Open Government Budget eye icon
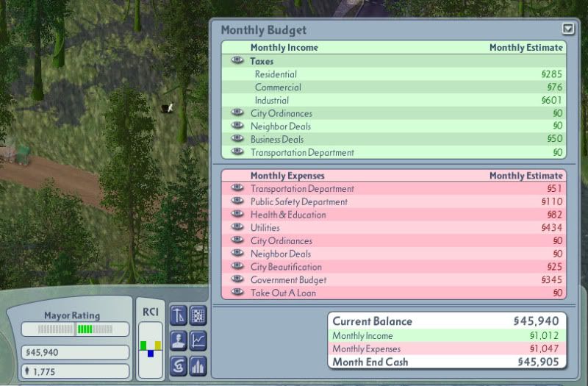This screenshot has height=386, width=588. coord(237,279)
